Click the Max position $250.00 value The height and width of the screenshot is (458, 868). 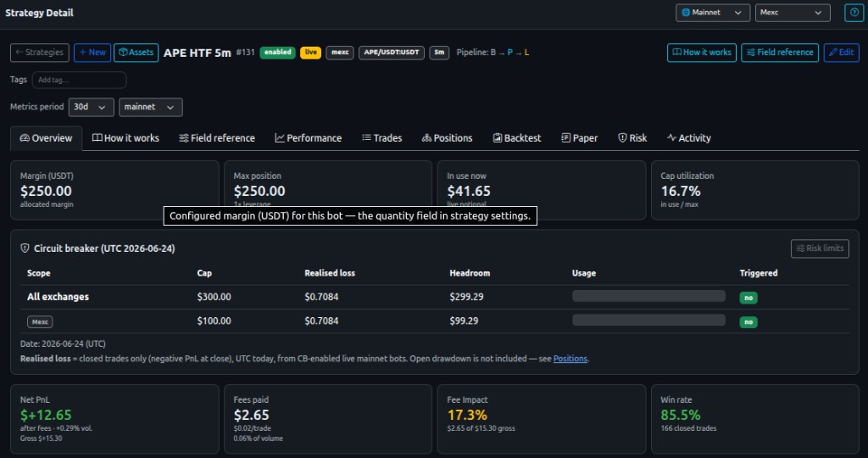[x=259, y=191]
